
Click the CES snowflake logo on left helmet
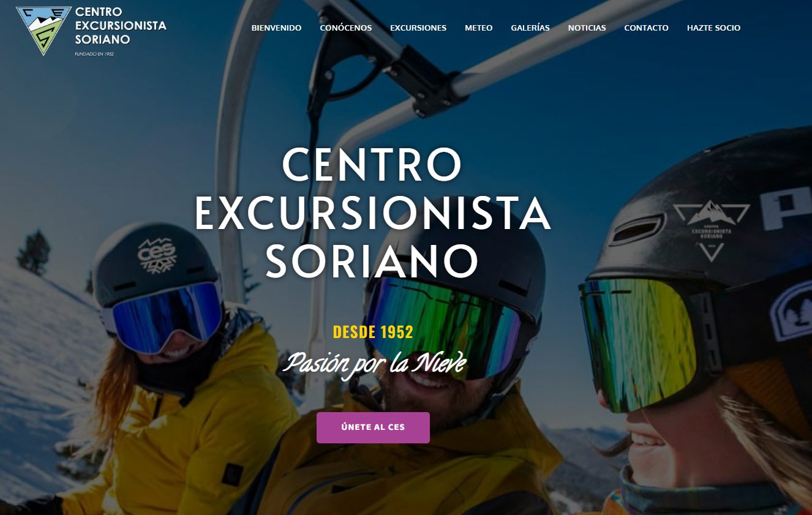(x=157, y=254)
